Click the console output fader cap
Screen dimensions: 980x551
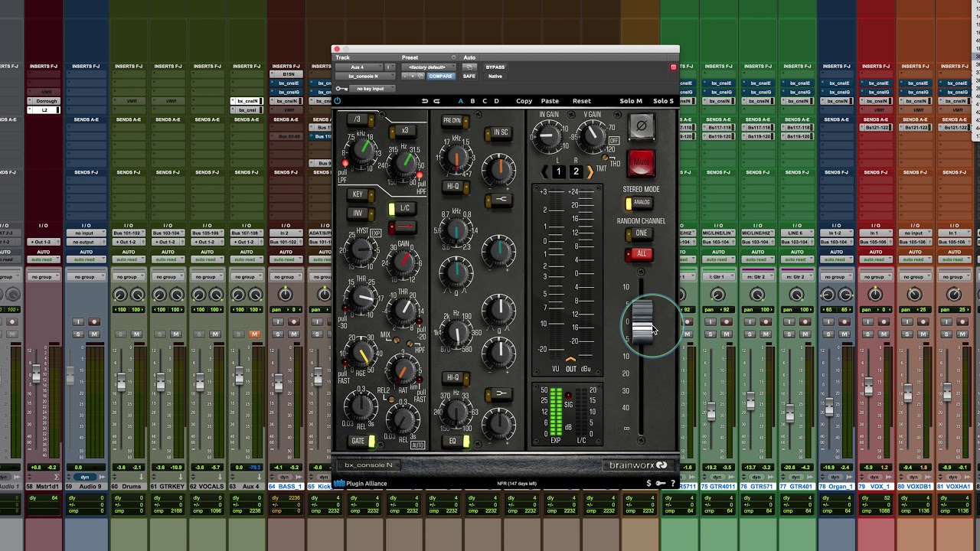(642, 324)
